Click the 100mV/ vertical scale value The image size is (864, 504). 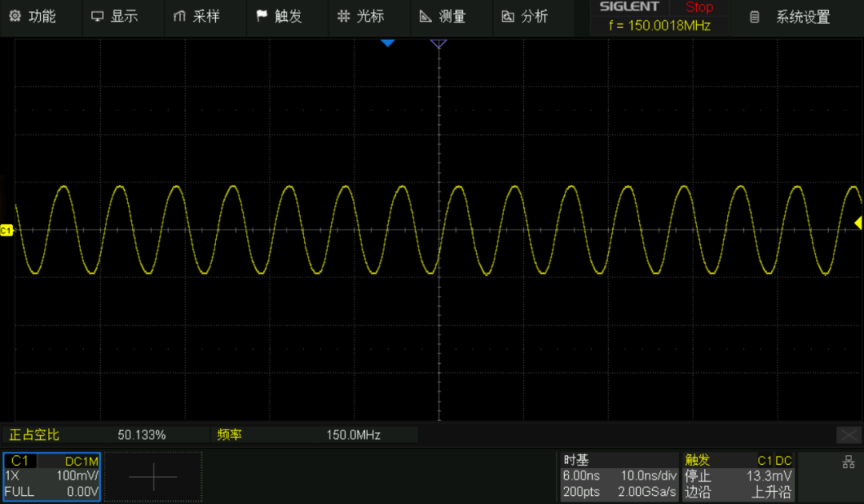click(77, 475)
